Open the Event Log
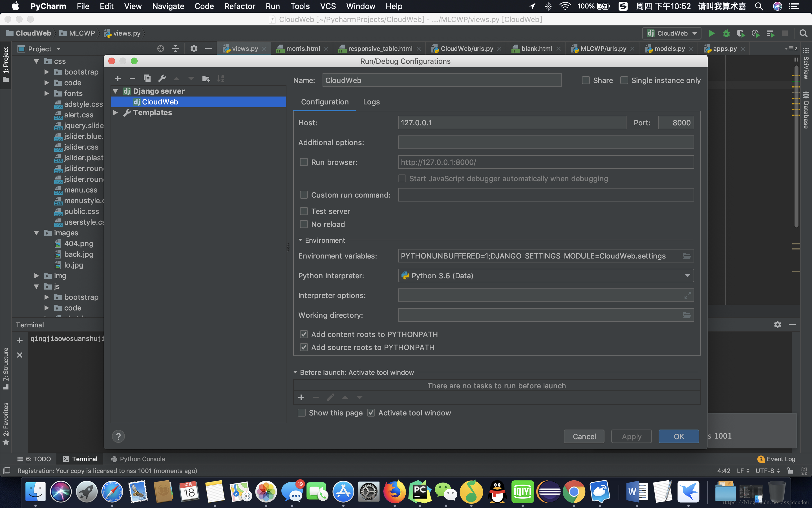 click(x=776, y=459)
